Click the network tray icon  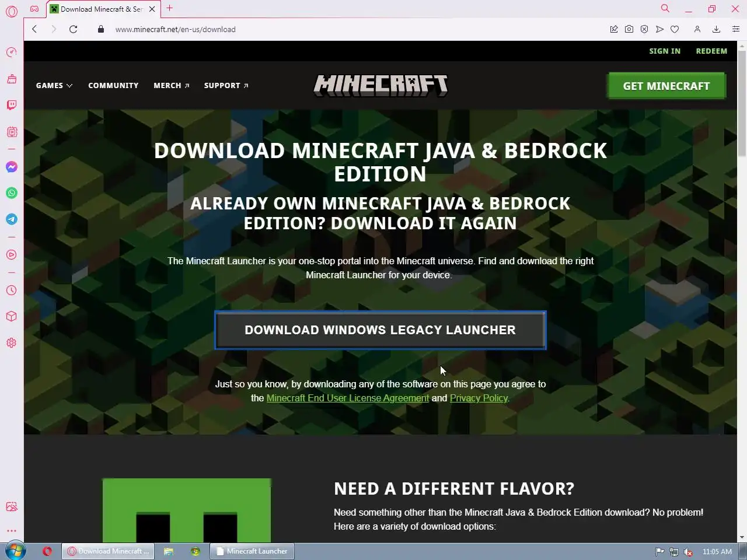674,552
